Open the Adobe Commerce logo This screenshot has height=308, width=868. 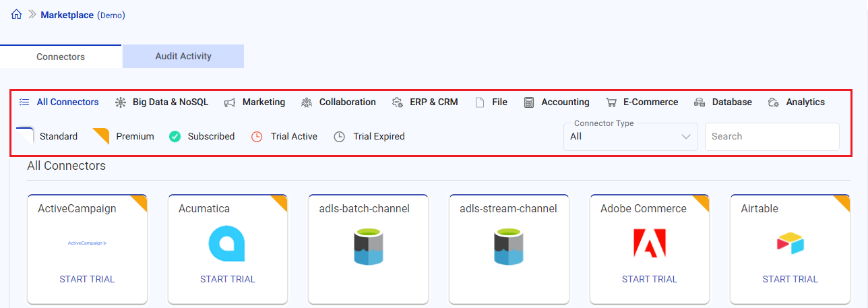click(x=650, y=243)
